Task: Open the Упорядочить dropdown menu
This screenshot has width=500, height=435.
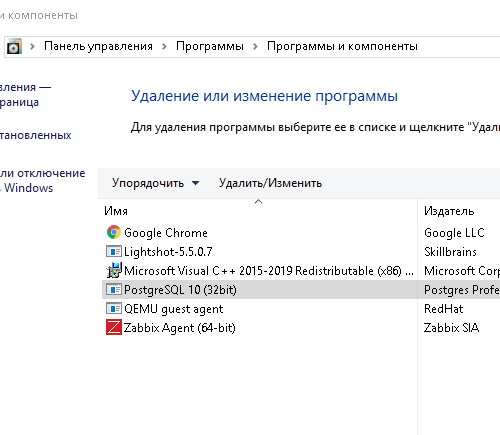Action: pos(155,183)
